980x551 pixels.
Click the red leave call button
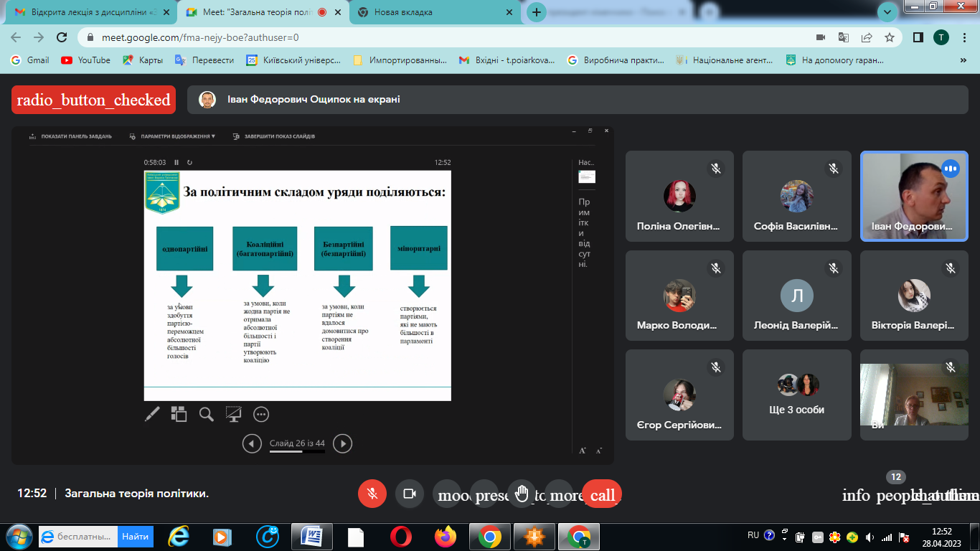pyautogui.click(x=602, y=494)
